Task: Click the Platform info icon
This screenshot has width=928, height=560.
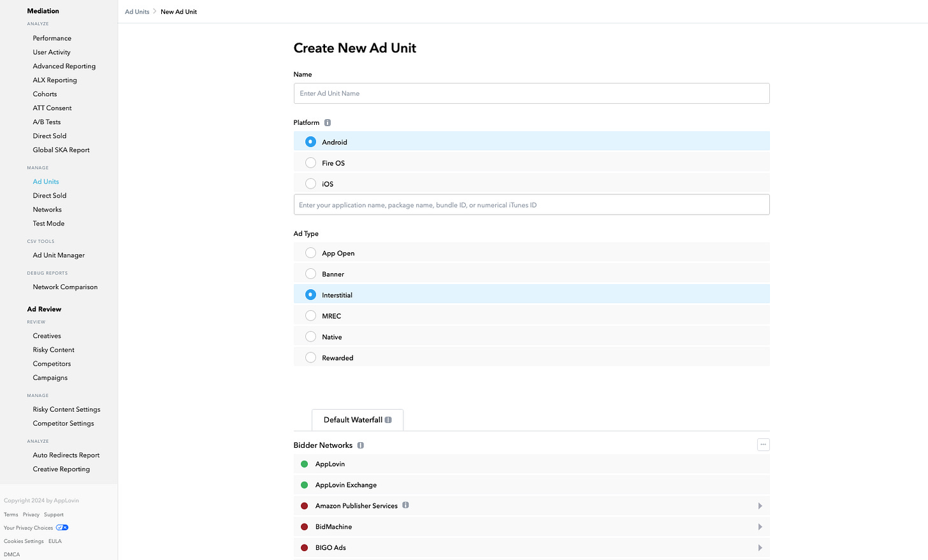Action: [x=328, y=122]
